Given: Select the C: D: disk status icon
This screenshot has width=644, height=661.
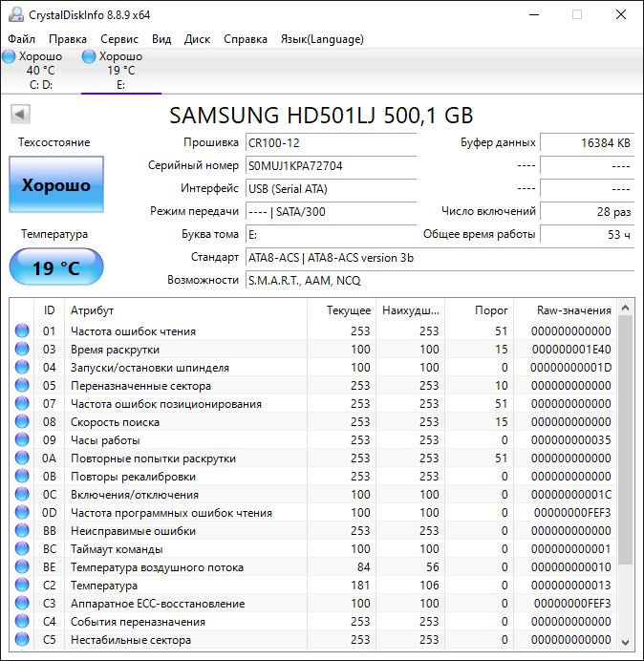Looking at the screenshot, I should [x=10, y=57].
